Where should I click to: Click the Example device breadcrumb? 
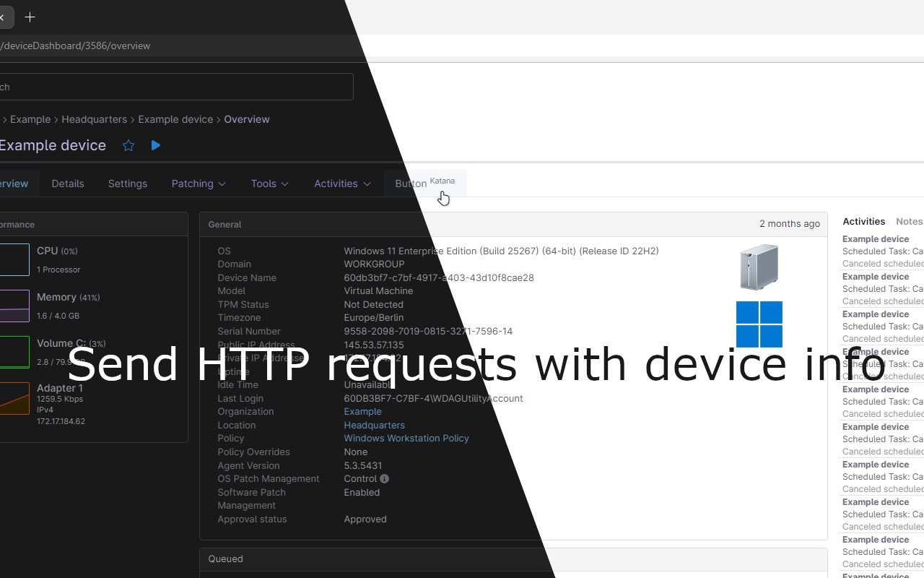[175, 119]
